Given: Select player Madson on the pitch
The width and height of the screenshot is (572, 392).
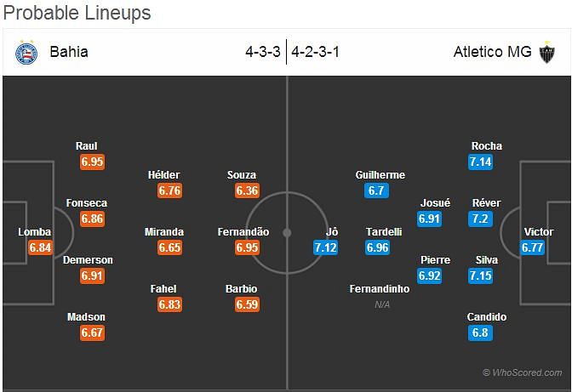Looking at the screenshot, I should pyautogui.click(x=86, y=317).
